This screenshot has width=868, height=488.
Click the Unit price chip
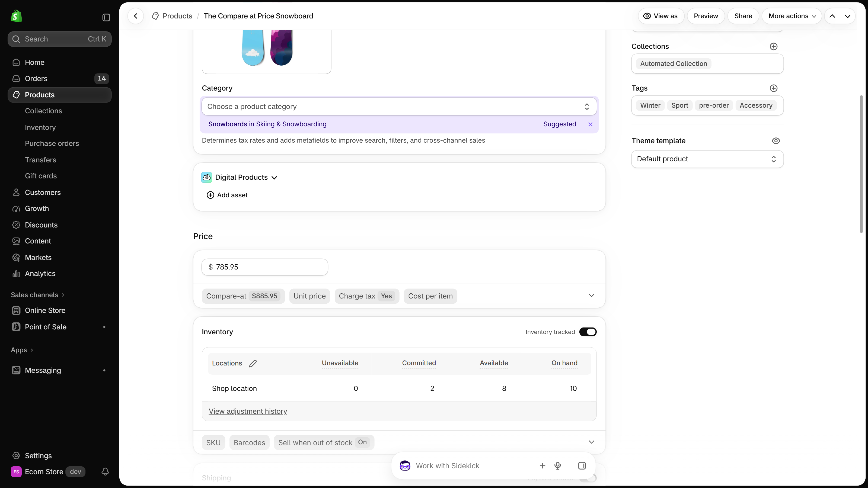[309, 296]
